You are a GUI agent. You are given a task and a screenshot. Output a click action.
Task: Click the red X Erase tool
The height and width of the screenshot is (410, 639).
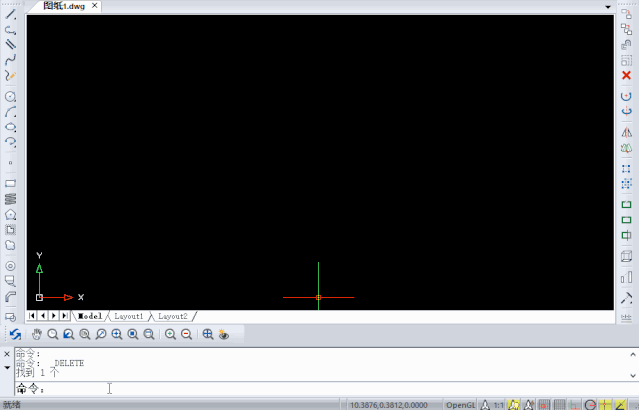(x=626, y=75)
